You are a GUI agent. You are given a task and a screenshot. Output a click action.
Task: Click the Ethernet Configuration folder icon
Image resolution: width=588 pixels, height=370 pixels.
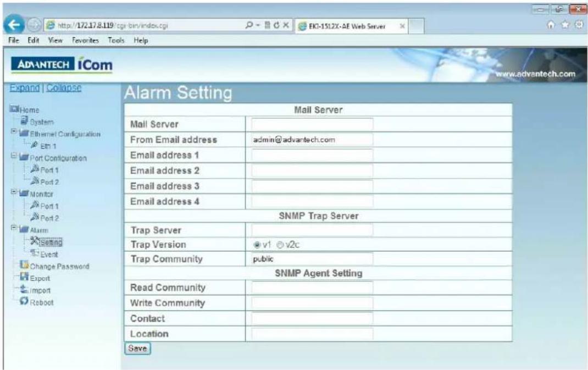coord(24,133)
